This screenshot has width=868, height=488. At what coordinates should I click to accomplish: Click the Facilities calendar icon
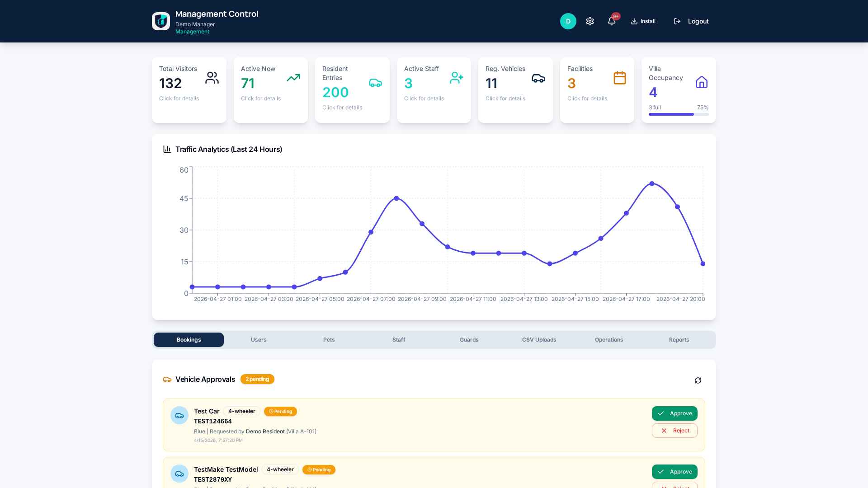[x=619, y=78]
